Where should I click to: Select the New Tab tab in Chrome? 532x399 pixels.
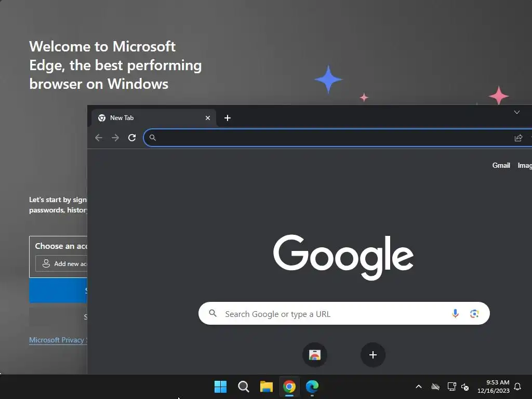click(x=154, y=118)
